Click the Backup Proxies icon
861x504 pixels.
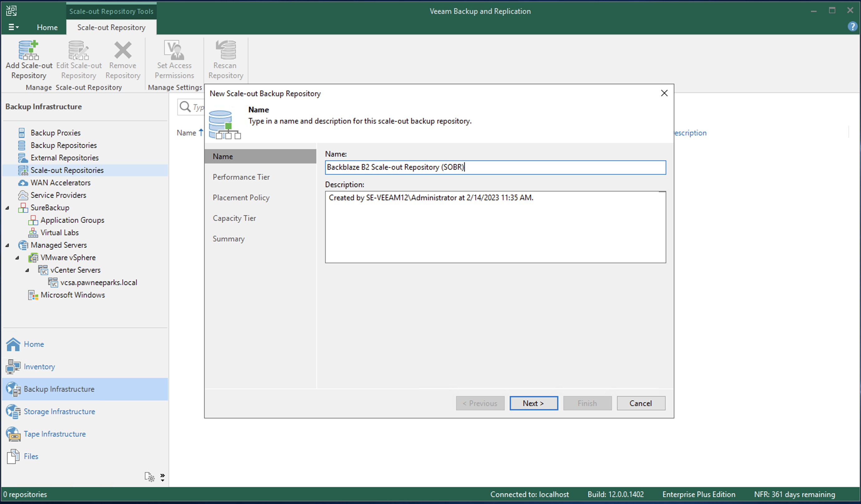point(22,133)
